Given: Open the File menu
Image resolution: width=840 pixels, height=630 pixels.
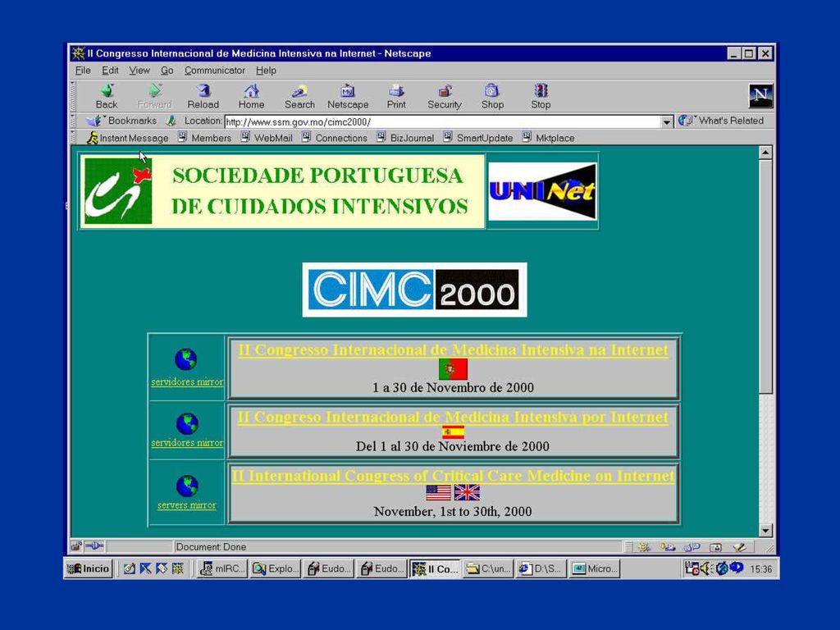Looking at the screenshot, I should pos(83,71).
